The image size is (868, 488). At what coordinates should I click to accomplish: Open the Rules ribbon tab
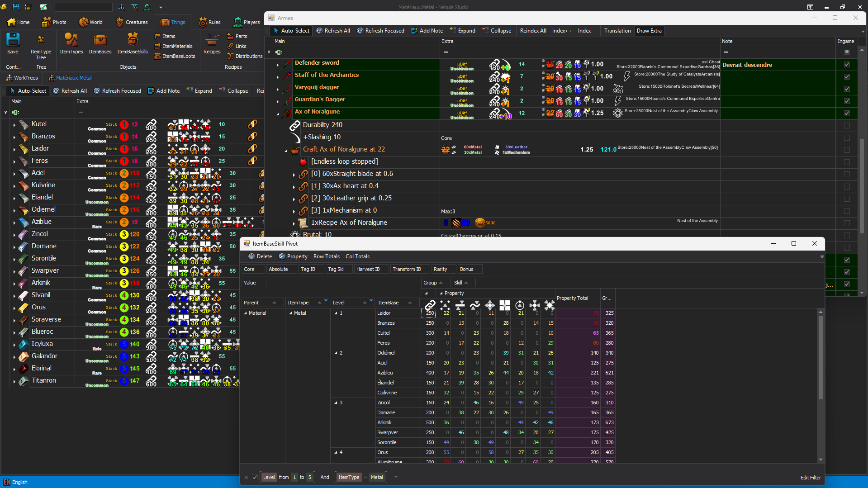tap(209, 22)
